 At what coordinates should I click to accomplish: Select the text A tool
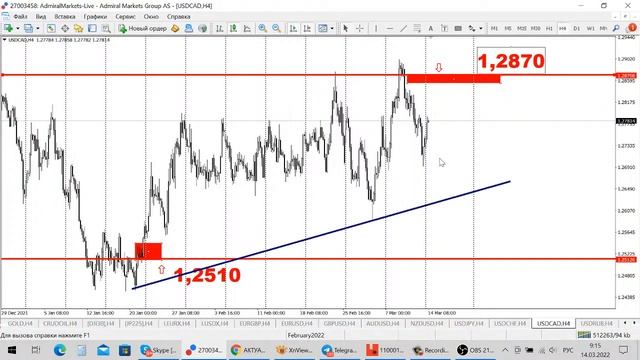(x=431, y=28)
